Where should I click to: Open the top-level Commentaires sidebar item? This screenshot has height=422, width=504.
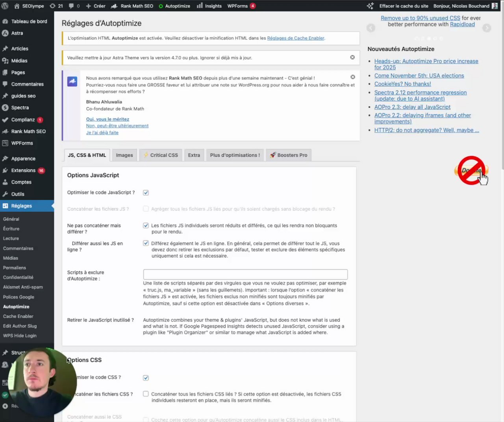pyautogui.click(x=27, y=84)
